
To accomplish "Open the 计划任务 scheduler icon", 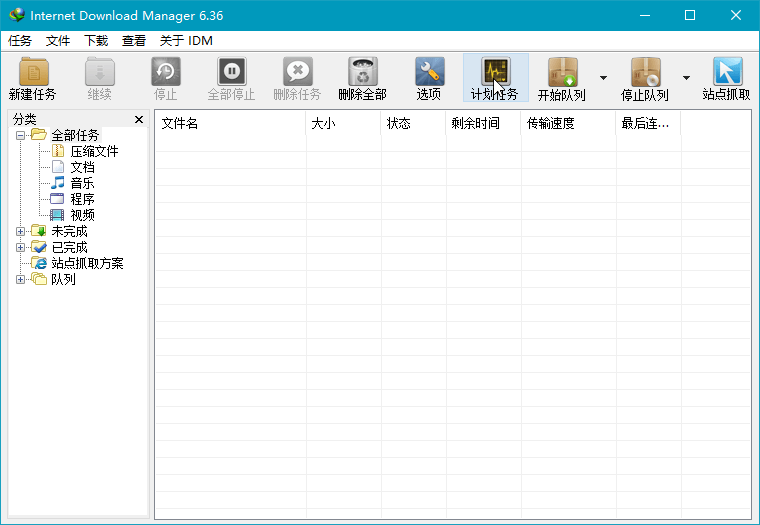I will coord(495,73).
